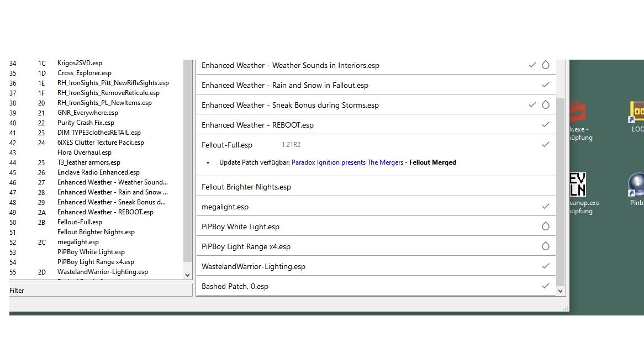Click the checkmark on the WastelandWarrior-Lighting.esp card
644x358 pixels.
click(546, 266)
